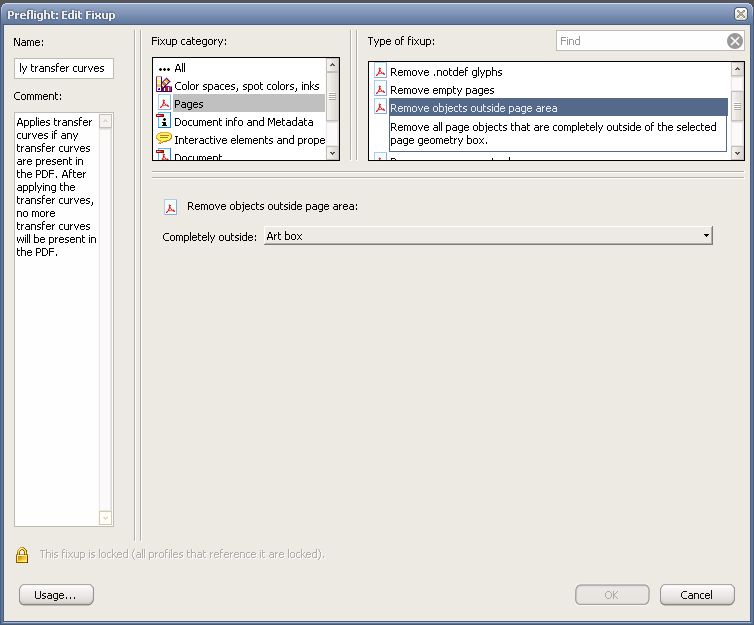
Task: Click the All category dots icon
Action: [x=164, y=69]
